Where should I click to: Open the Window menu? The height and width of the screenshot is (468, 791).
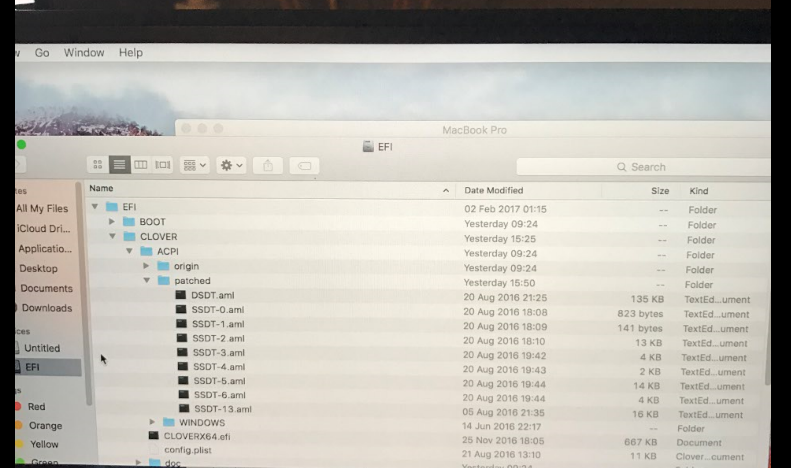84,52
